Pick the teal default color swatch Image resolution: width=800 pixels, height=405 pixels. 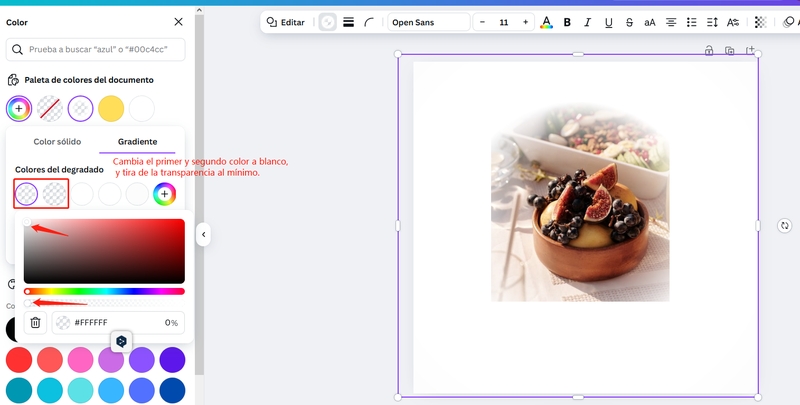point(19,391)
